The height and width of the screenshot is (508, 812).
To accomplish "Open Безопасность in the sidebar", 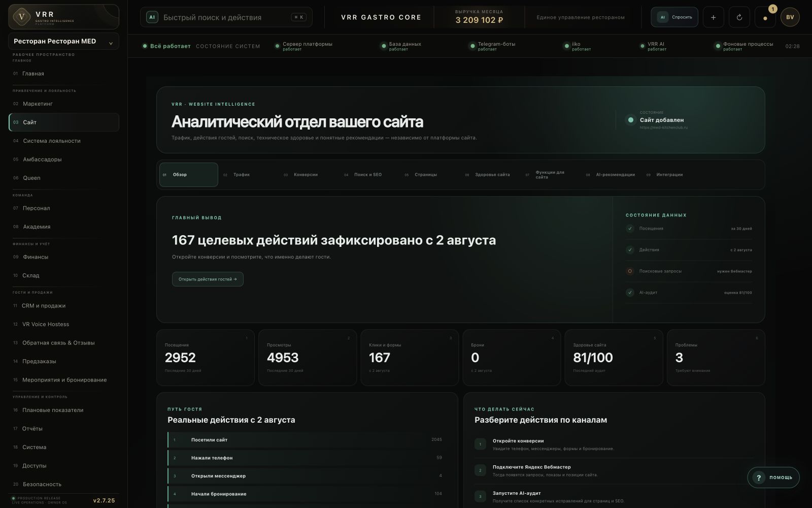I will tap(63, 484).
